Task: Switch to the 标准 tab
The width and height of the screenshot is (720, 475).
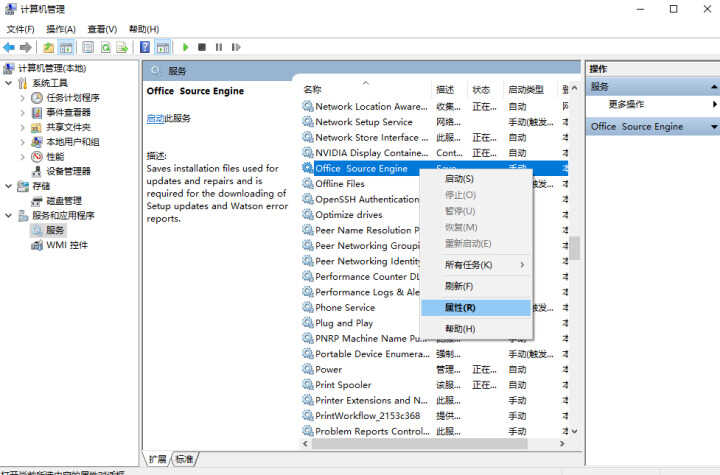Action: click(185, 459)
